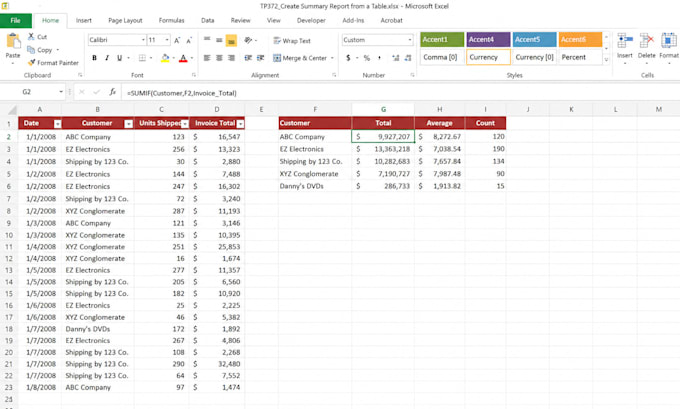The image size is (680, 409).
Task: Open the Date column filter dropdown
Action: [x=57, y=124]
